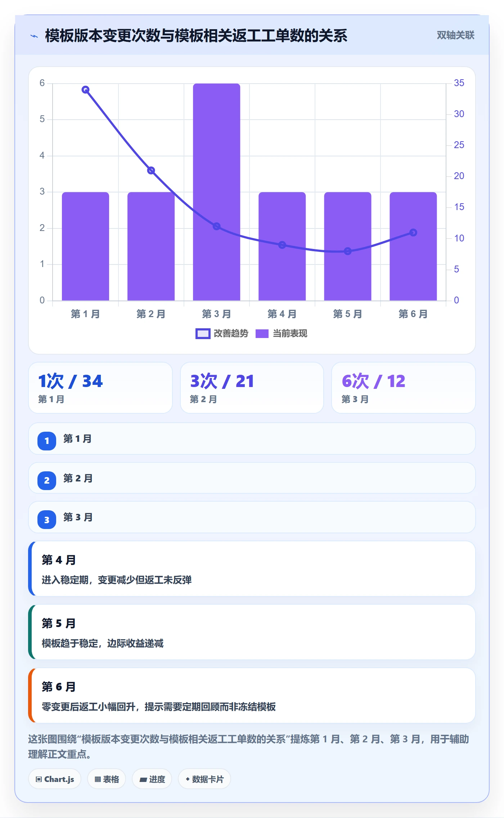Select the 第 3 月 list row
504x818 pixels.
point(252,517)
